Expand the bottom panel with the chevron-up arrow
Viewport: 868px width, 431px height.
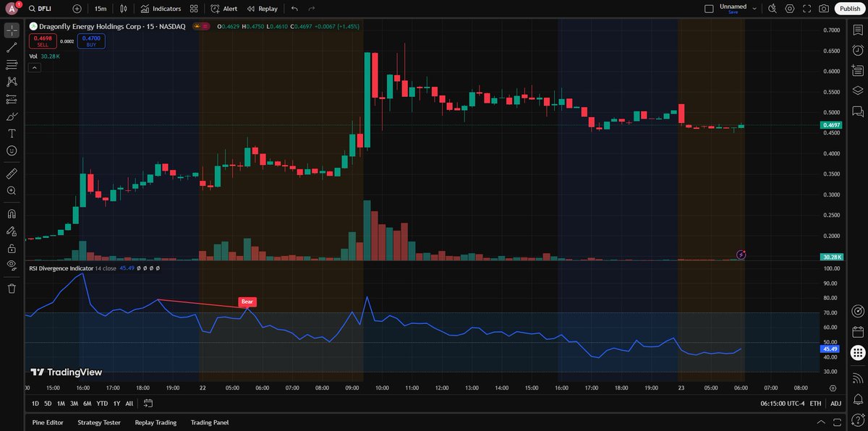point(820,422)
